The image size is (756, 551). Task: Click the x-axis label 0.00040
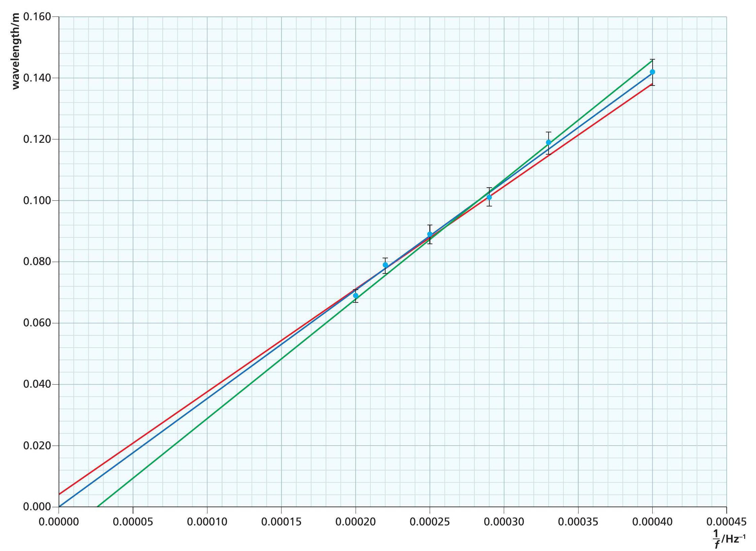(652, 522)
